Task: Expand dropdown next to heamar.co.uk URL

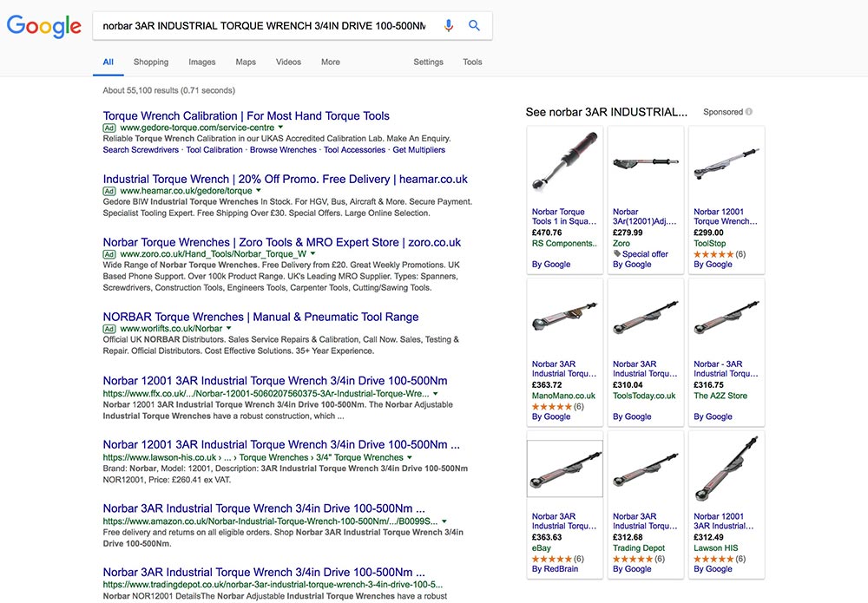Action: coord(258,190)
